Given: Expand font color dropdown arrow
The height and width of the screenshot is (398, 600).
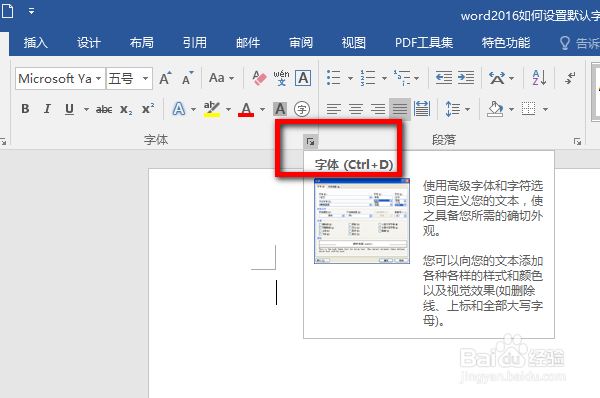Looking at the screenshot, I should [x=262, y=109].
